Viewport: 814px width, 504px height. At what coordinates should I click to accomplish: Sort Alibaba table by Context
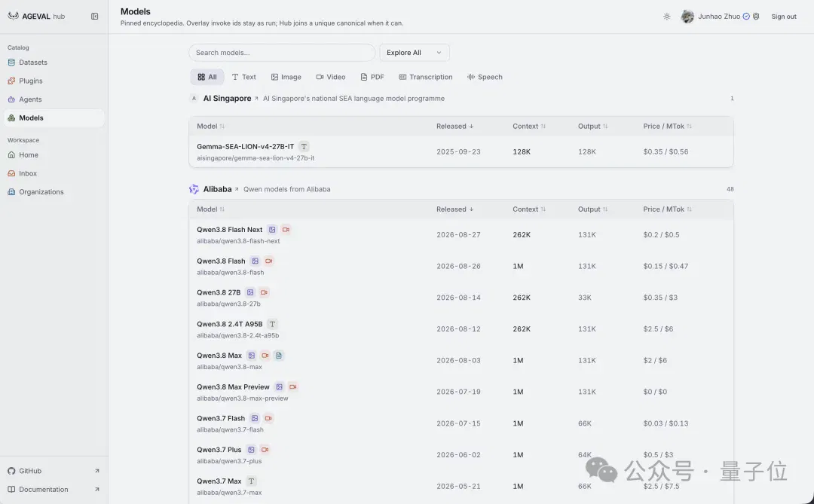coord(529,209)
